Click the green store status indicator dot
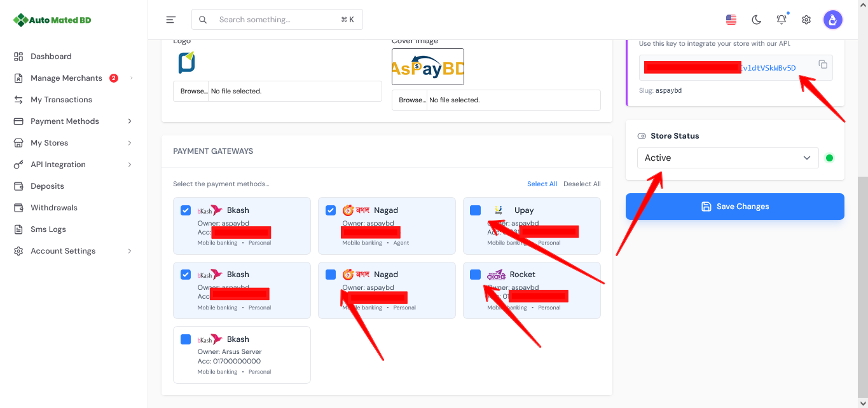The image size is (868, 408). (829, 158)
